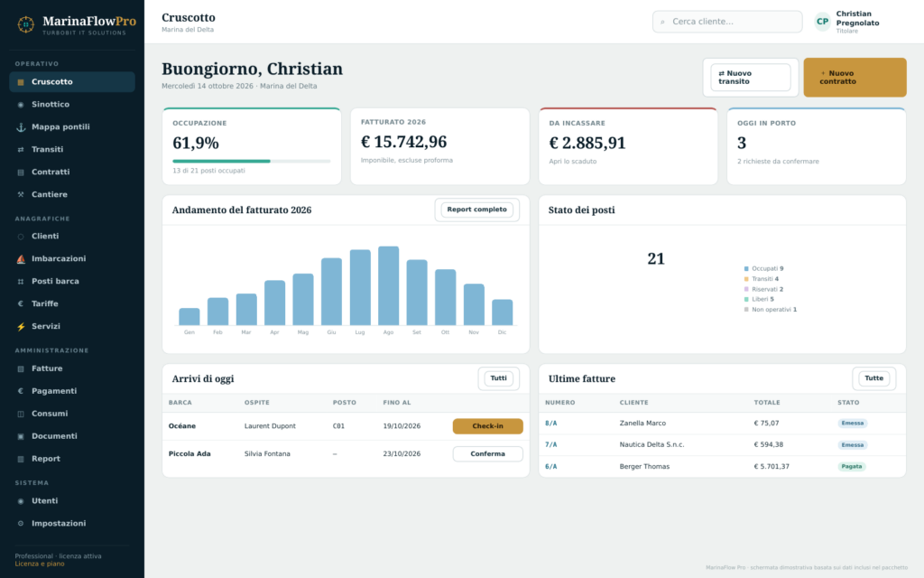924x578 pixels.
Task: Click the euro icon beside Pagamenti
Action: tap(21, 391)
